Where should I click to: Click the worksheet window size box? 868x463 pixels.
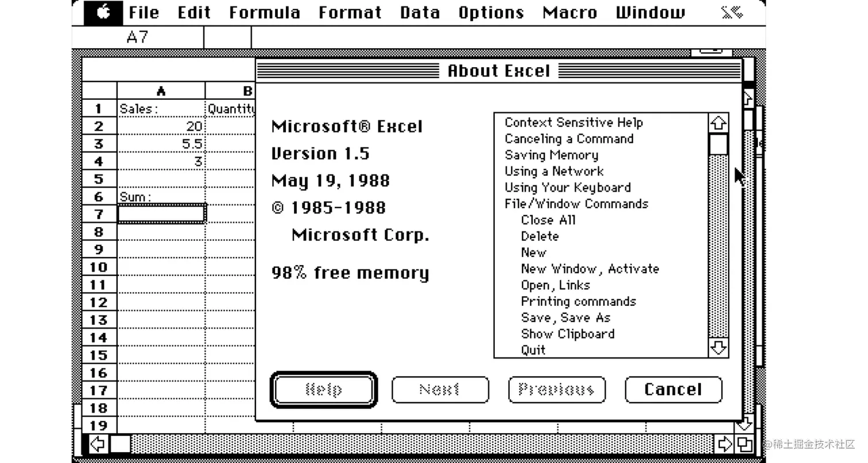click(745, 443)
